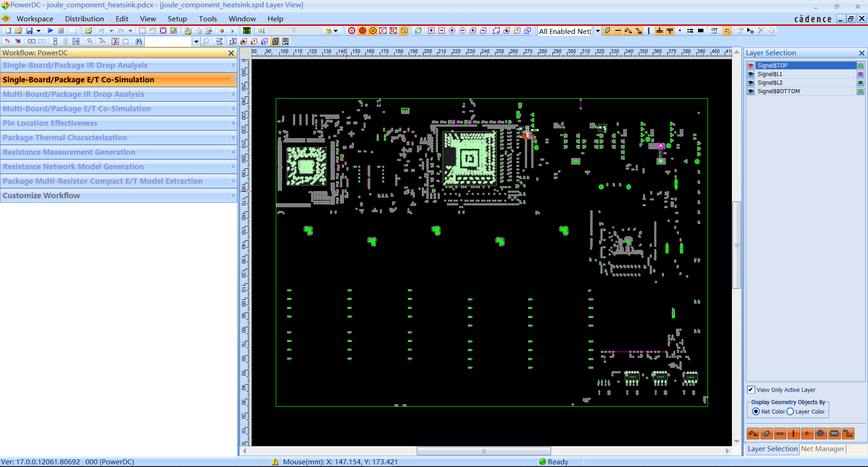
Task: Switch to the Net Manager tab
Action: (x=822, y=448)
